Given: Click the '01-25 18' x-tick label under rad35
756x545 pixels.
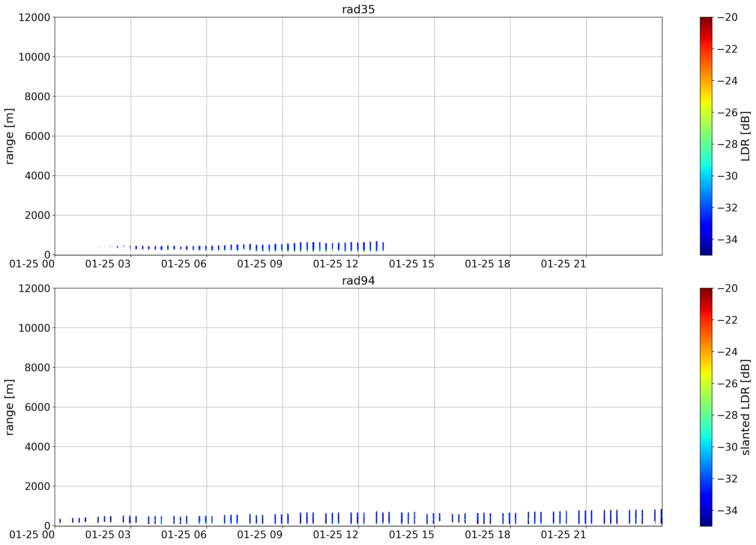Looking at the screenshot, I should [488, 264].
